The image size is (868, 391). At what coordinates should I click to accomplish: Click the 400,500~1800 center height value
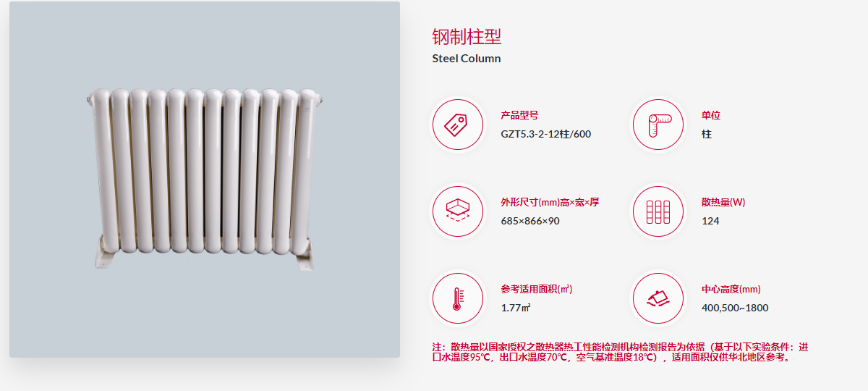[x=735, y=308]
